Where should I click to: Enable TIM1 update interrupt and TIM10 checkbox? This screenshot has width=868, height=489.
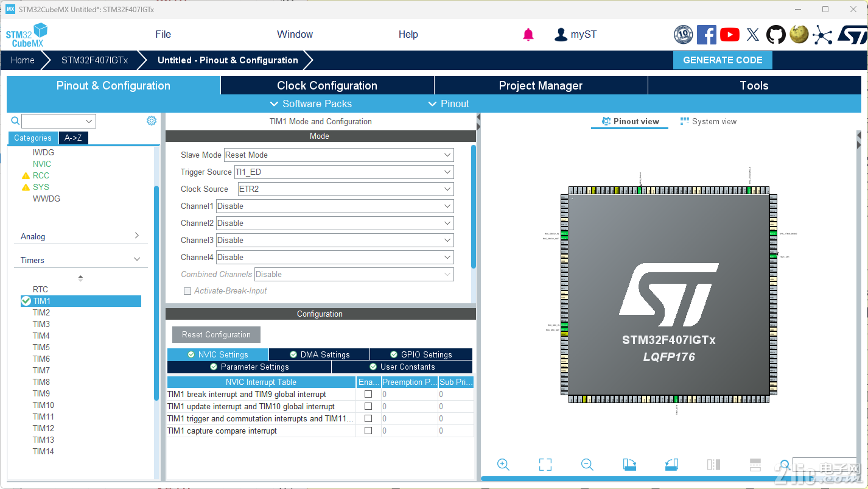coord(368,406)
